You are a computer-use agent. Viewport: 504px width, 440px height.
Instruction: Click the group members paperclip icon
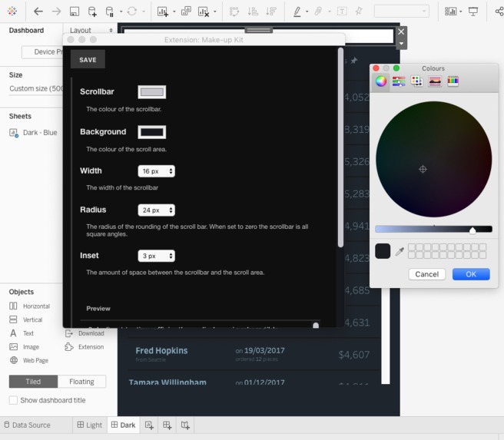click(318, 12)
